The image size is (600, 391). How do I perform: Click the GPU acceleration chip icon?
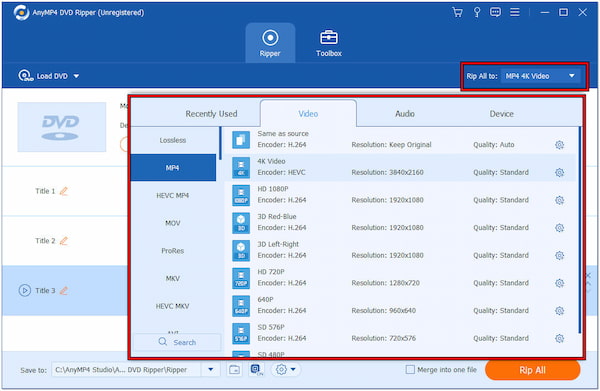(257, 370)
